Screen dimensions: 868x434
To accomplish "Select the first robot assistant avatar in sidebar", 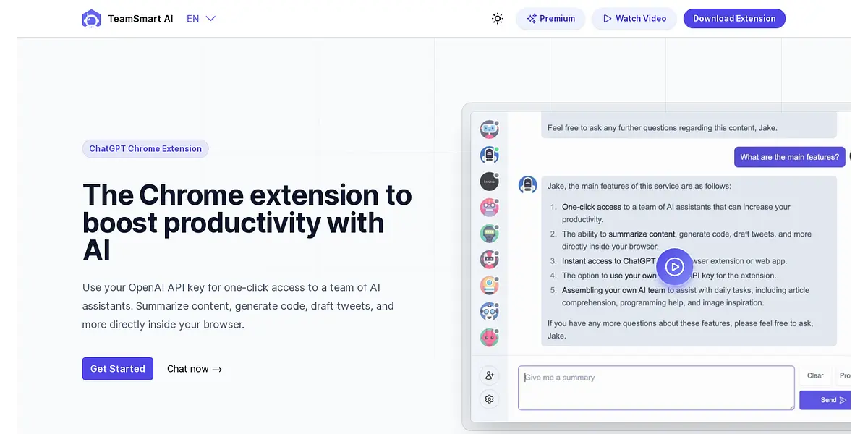I will click(x=490, y=129).
